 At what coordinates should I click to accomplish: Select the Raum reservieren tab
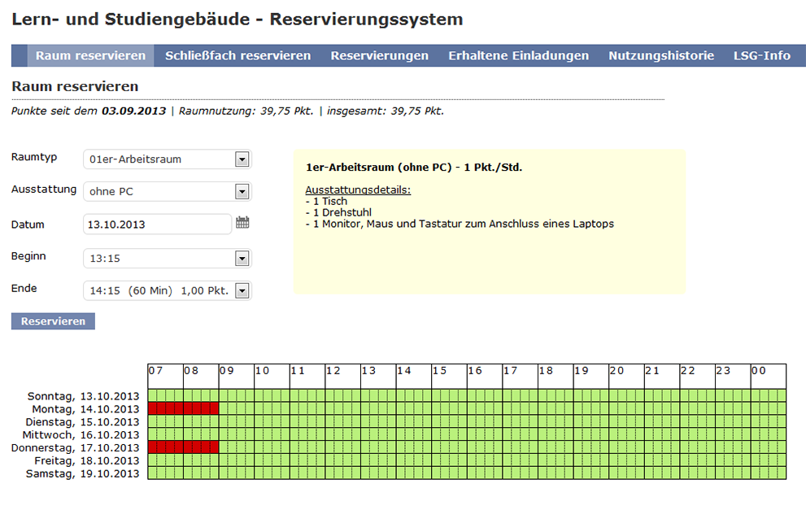click(x=90, y=55)
